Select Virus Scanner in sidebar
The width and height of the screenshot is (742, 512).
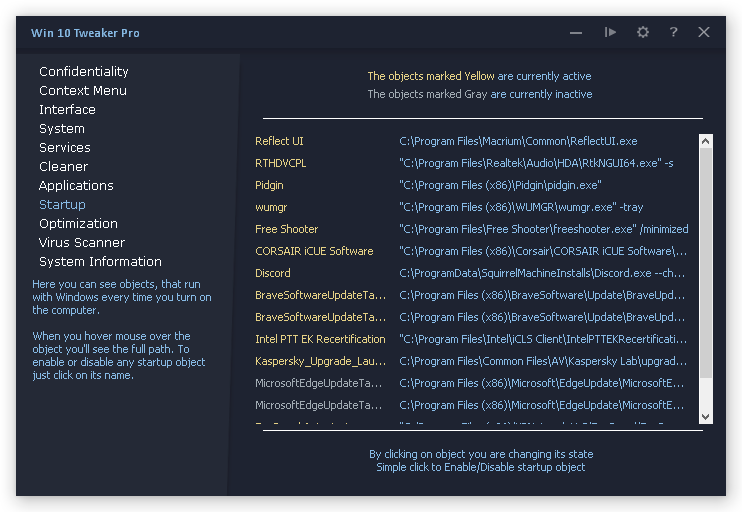tap(82, 242)
